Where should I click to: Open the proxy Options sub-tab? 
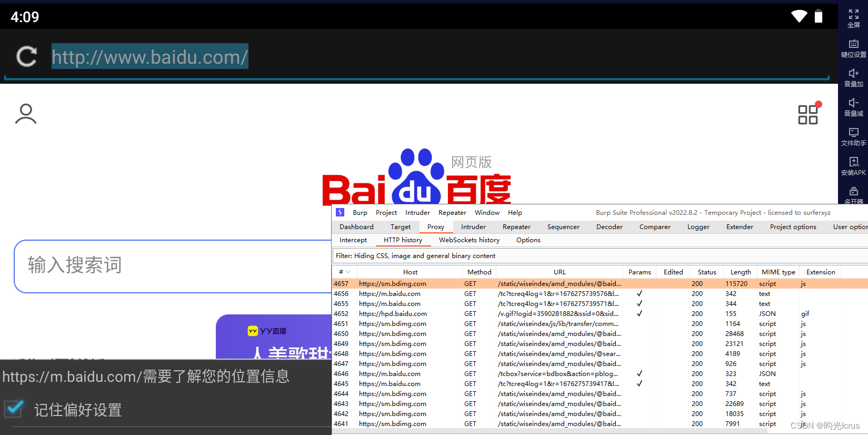point(528,240)
